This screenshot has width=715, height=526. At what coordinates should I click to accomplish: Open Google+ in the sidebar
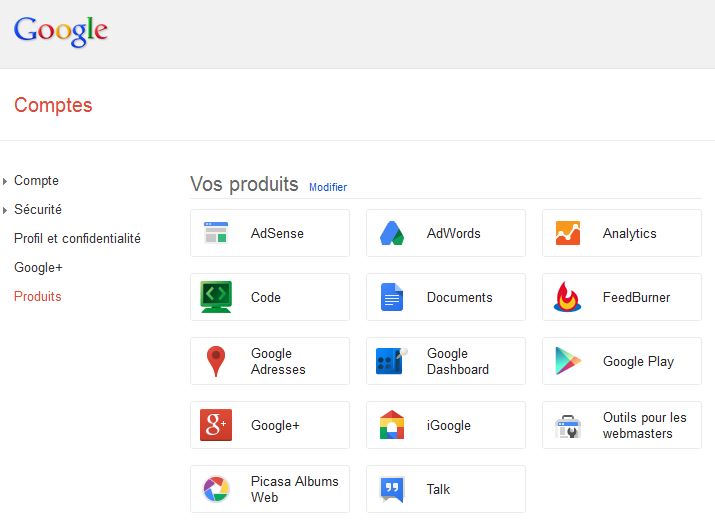click(38, 268)
